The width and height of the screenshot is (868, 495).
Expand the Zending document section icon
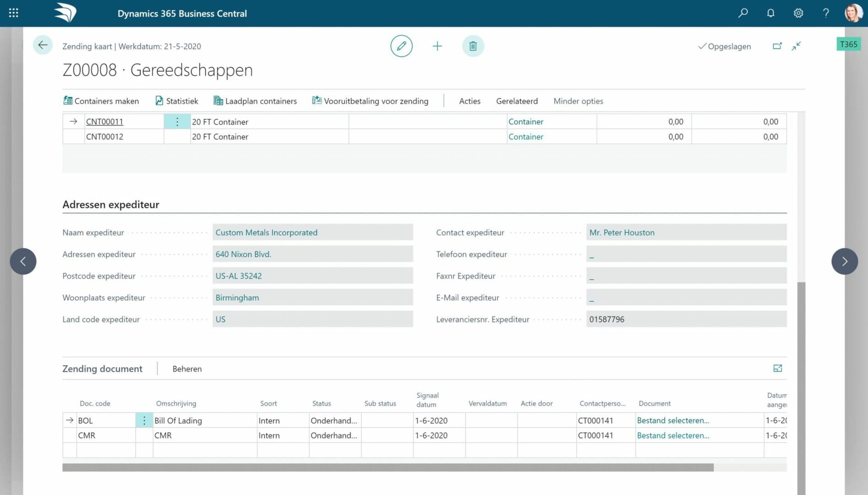[x=777, y=368]
